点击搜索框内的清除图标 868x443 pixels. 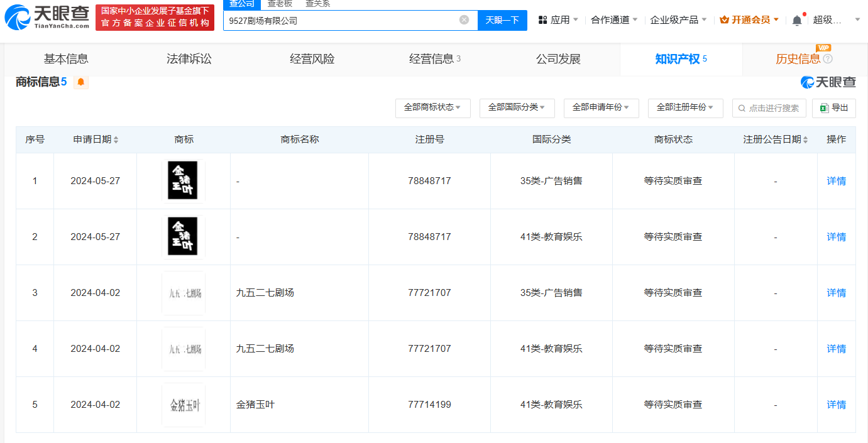click(x=464, y=20)
